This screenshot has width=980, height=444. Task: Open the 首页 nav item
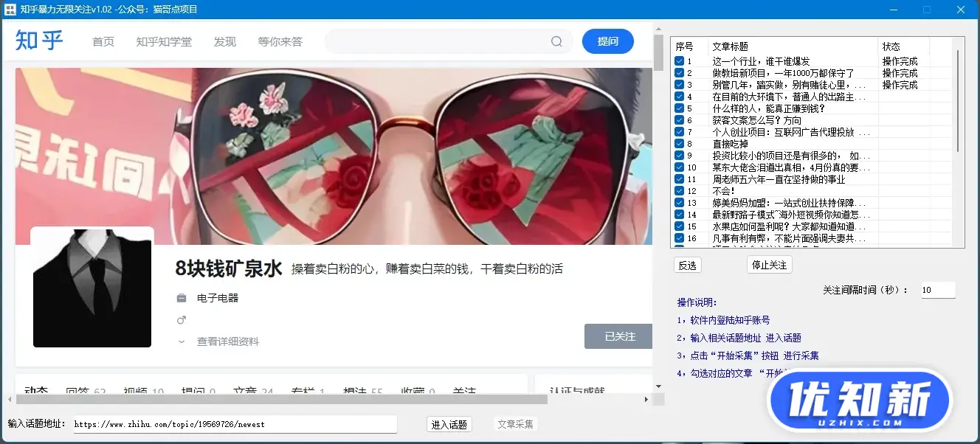(103, 41)
